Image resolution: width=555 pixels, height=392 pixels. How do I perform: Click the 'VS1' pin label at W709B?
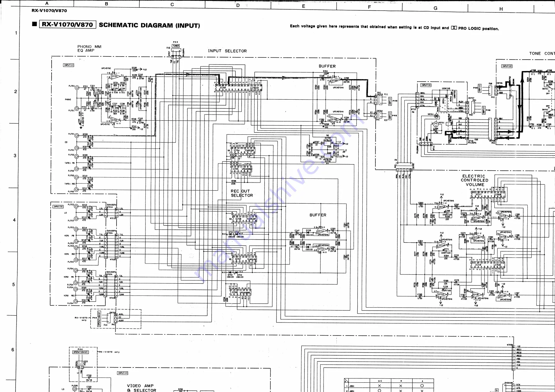pos(518,362)
